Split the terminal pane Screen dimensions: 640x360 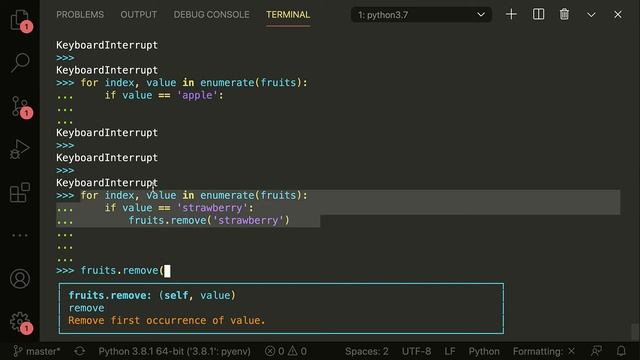click(x=538, y=15)
